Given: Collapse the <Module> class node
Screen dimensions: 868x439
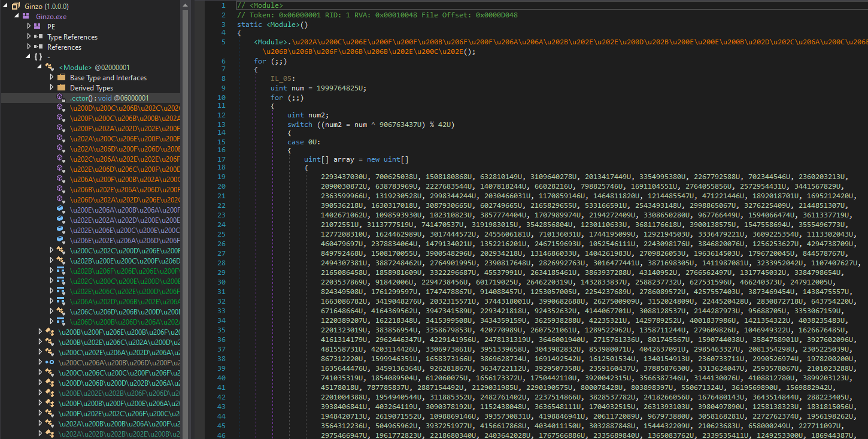Looking at the screenshot, I should coord(40,67).
